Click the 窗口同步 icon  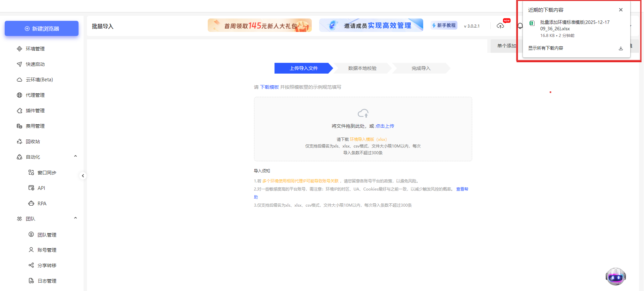(31, 172)
